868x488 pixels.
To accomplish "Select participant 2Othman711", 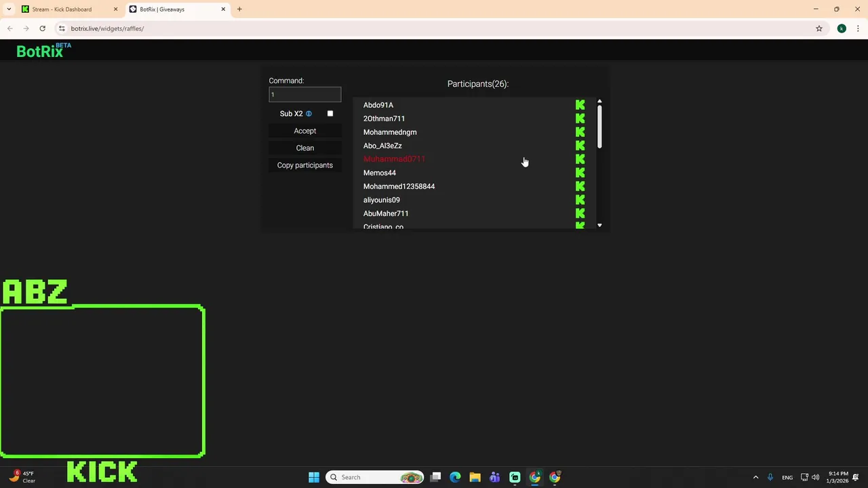I will click(x=384, y=119).
